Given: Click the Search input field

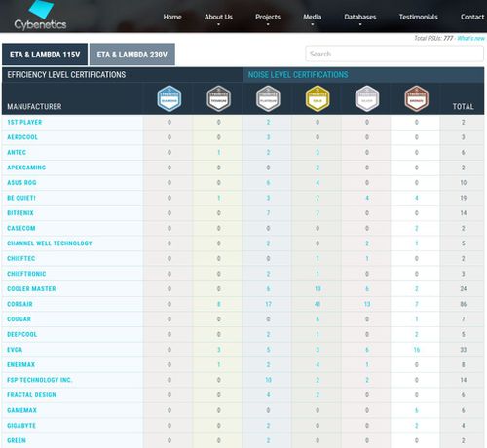Looking at the screenshot, I should [394, 54].
